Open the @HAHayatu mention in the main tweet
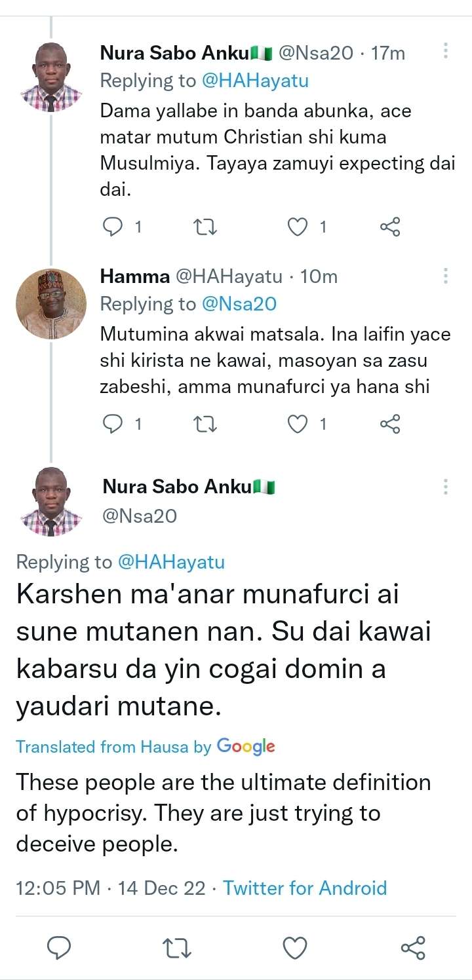 pos(170,561)
